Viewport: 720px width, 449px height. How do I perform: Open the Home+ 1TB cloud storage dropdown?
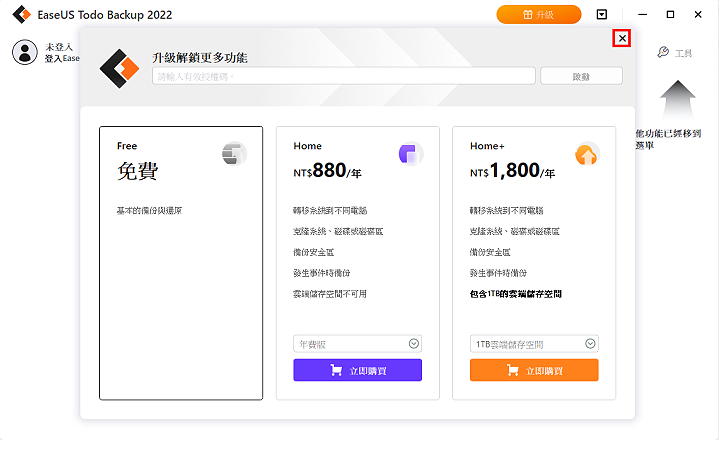click(x=534, y=344)
